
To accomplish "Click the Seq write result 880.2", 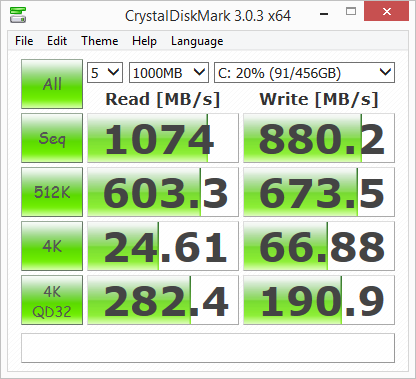I will 319,138.
